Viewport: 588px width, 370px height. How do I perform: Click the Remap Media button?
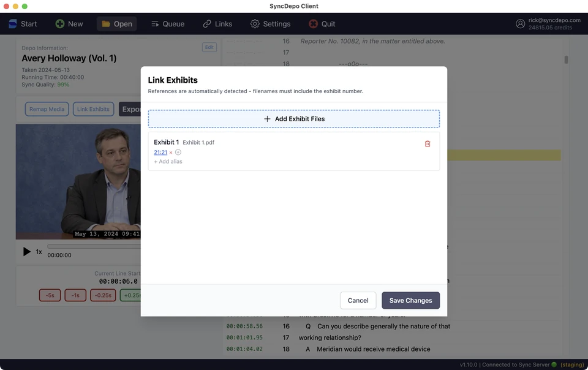(47, 109)
